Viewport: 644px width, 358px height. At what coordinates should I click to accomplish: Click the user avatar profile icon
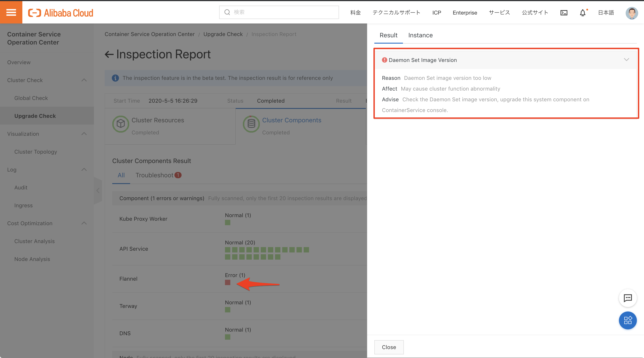tap(631, 13)
